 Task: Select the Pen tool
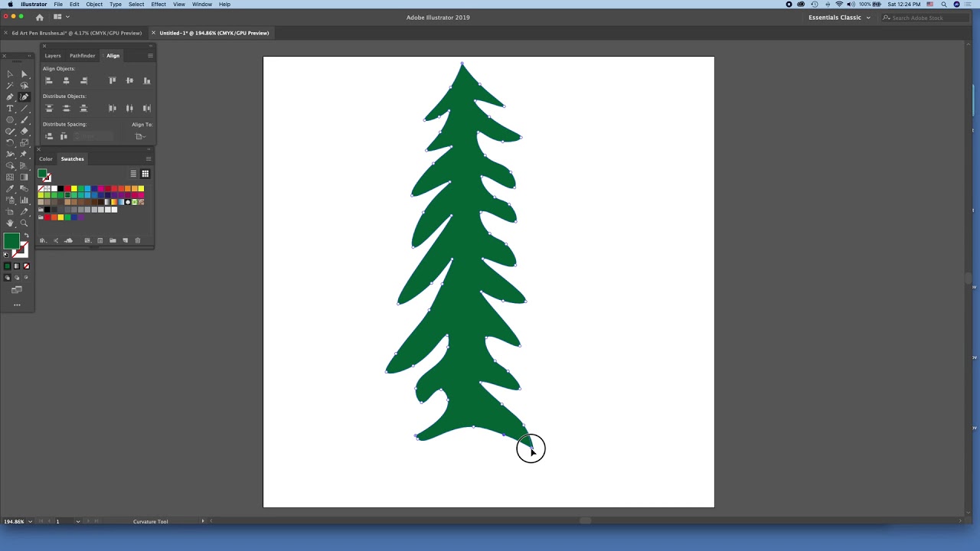10,96
